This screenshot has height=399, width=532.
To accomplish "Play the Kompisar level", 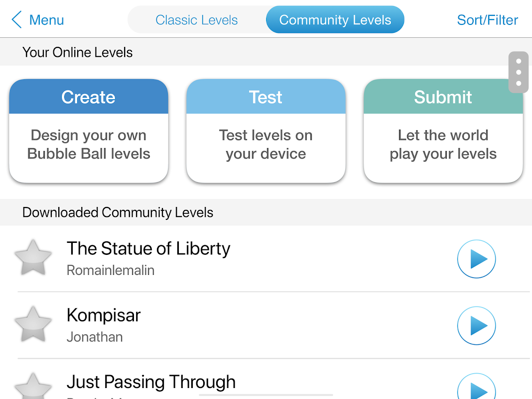I will (476, 326).
